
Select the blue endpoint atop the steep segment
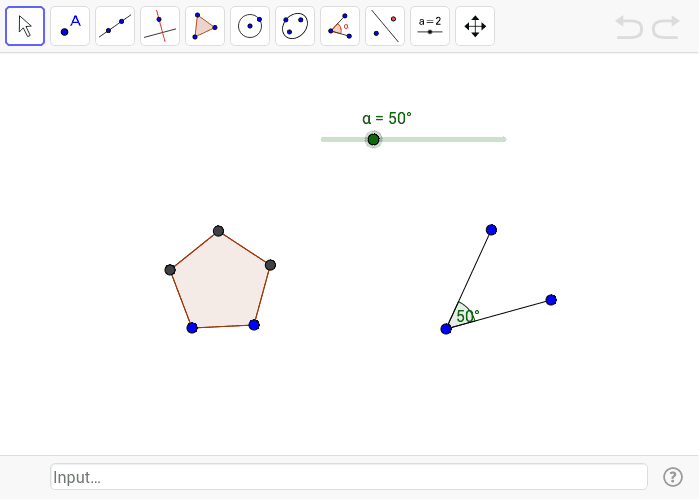[491, 230]
